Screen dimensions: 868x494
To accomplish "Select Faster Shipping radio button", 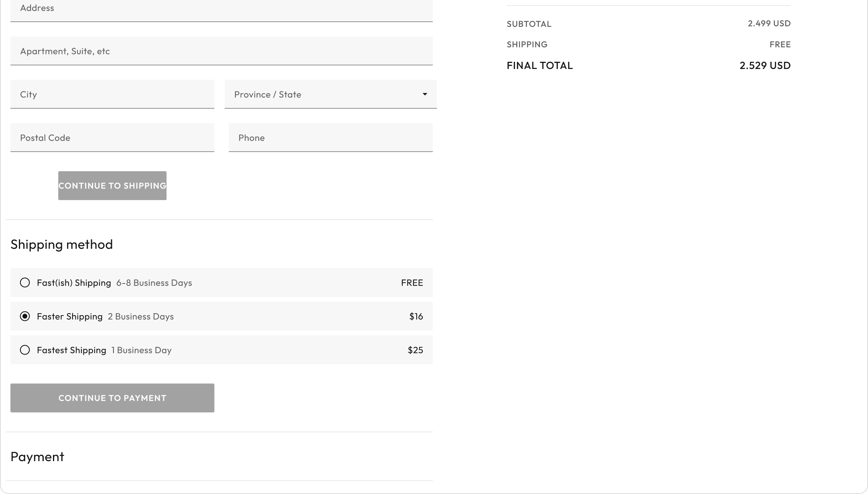I will coord(25,316).
